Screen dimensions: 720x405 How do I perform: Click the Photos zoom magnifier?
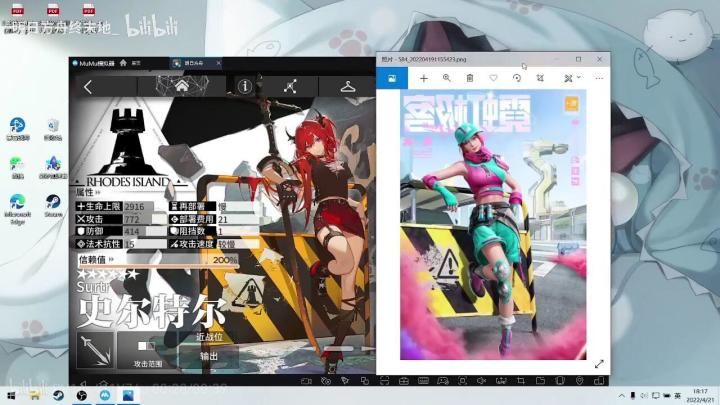[446, 78]
